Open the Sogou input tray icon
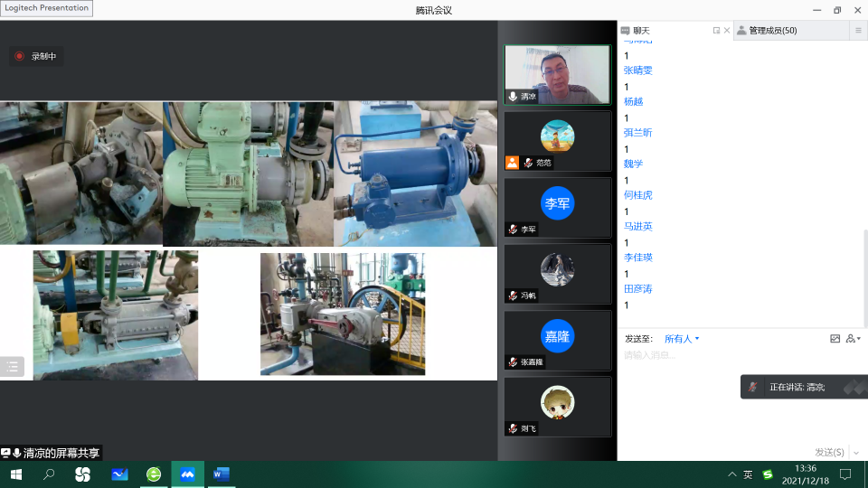868x488 pixels. (x=768, y=474)
